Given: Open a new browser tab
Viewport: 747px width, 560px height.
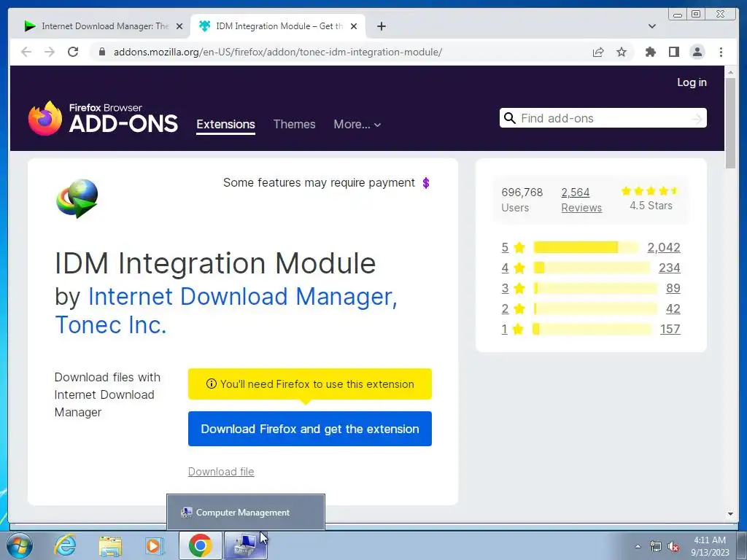Looking at the screenshot, I should (381, 26).
